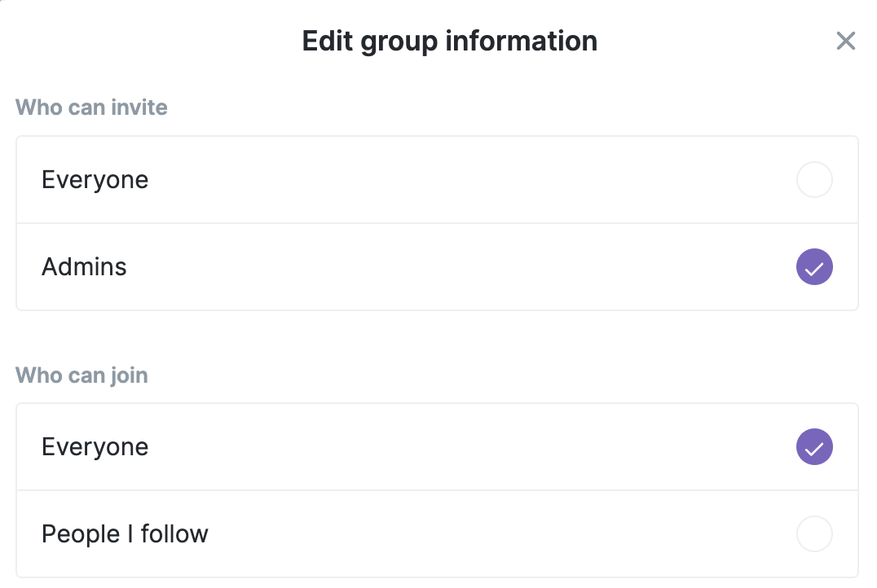This screenshot has width=877, height=588.
Task: Click the purple checkmark beside Everyone join option
Action: pyautogui.click(x=814, y=446)
